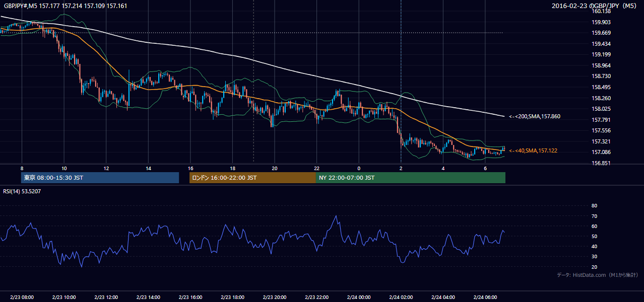644x302 pixels.
Task: Click the RSI(14) 53.5207 indicator label
Action: 22,191
